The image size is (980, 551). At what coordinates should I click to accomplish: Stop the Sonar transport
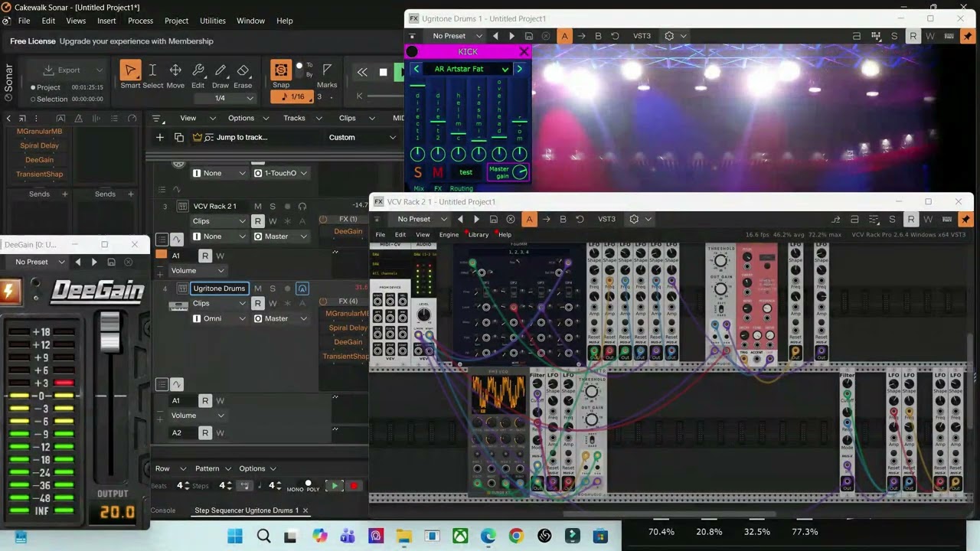(383, 72)
